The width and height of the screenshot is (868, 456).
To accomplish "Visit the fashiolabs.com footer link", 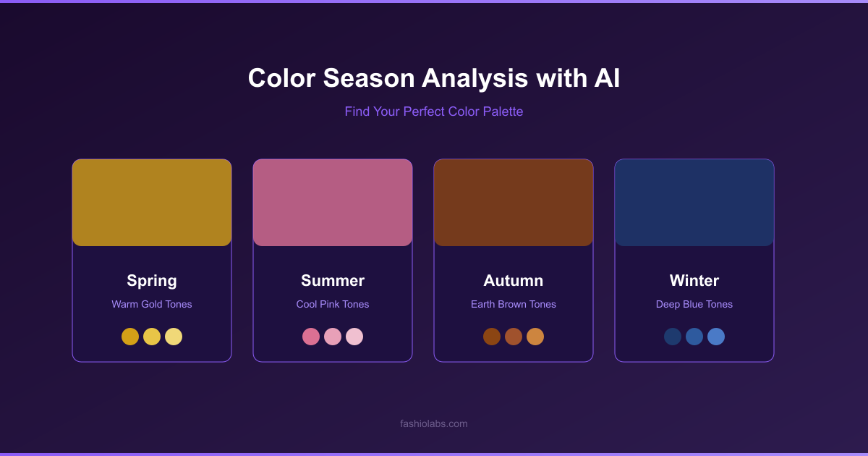I will 434,423.
